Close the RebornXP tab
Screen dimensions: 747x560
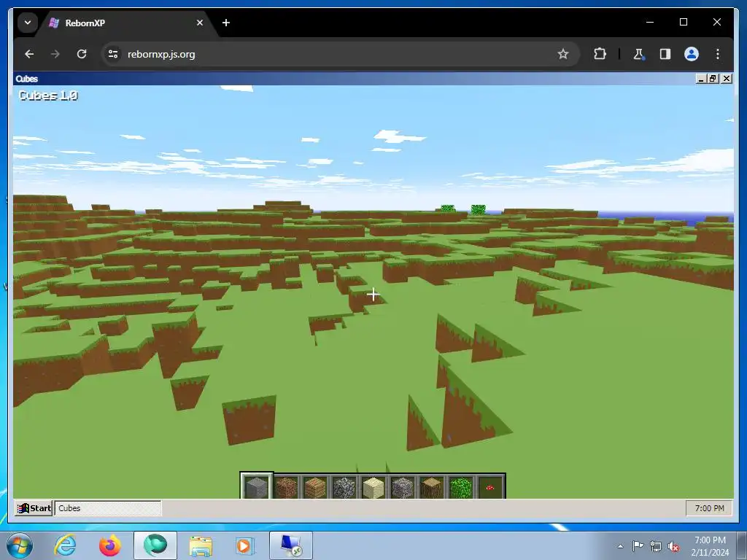(200, 23)
